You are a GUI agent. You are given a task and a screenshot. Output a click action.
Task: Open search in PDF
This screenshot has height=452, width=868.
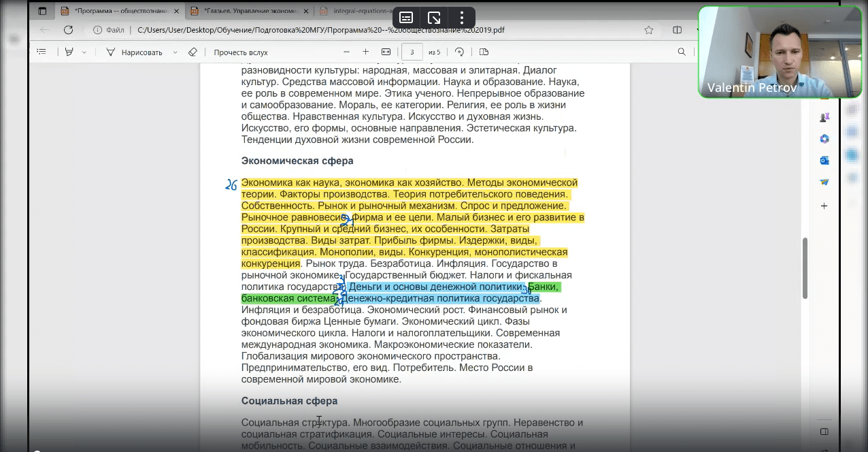tap(682, 52)
